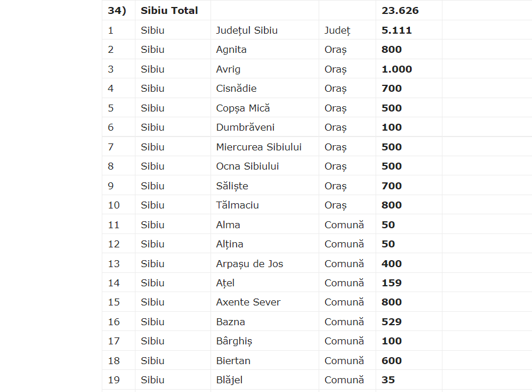Click the Biertan commune cell

coord(233,361)
